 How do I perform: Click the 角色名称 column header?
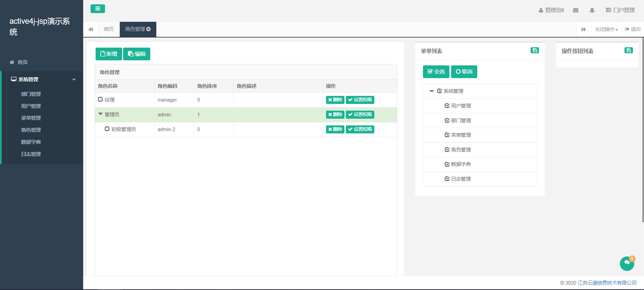pyautogui.click(x=125, y=86)
